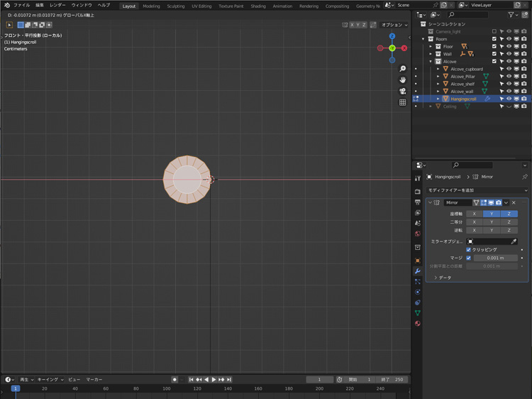
Task: Open the Modifier properties wrench tab
Action: (418, 271)
